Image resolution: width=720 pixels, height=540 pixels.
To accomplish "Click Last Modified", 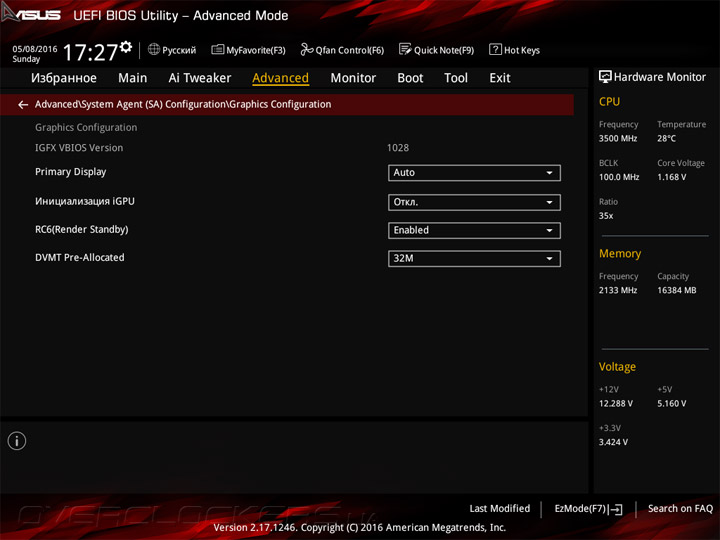I will pos(500,509).
